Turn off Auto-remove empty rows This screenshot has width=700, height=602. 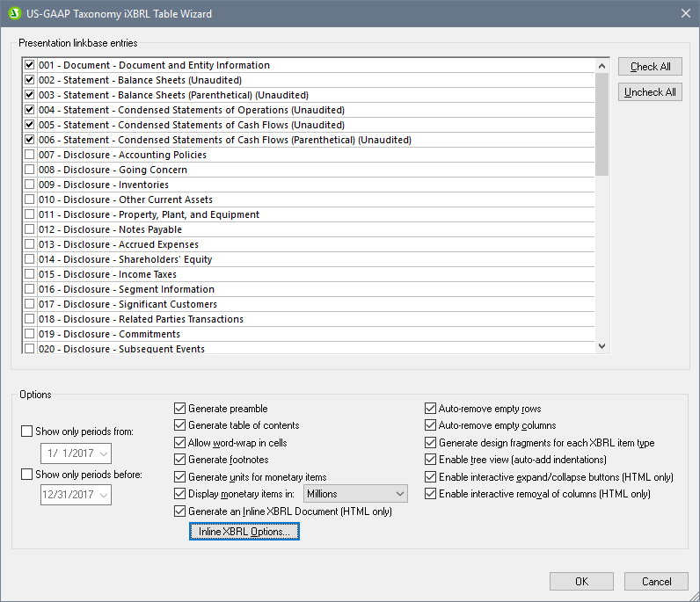430,409
